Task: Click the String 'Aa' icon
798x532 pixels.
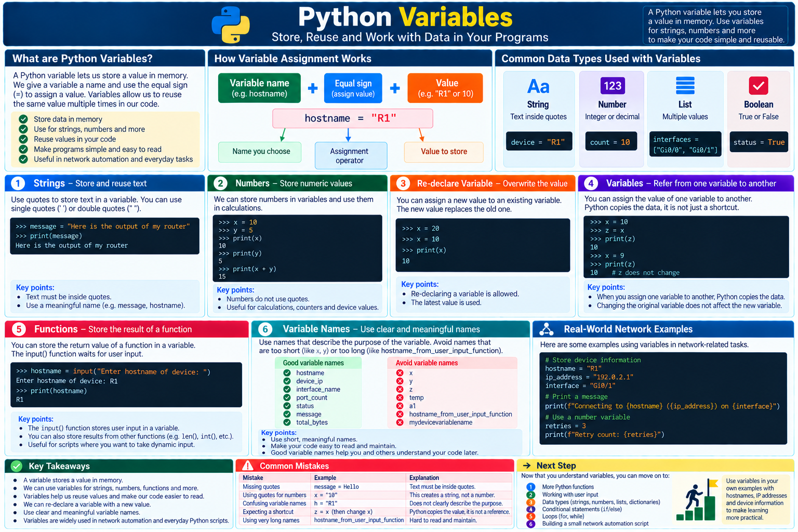Action: click(x=538, y=86)
